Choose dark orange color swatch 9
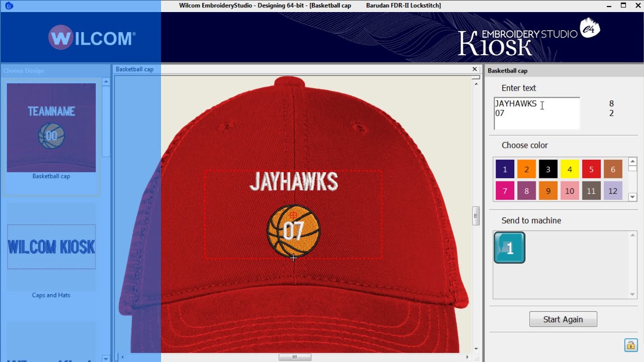Image resolution: width=644 pixels, height=362 pixels. coord(548,191)
